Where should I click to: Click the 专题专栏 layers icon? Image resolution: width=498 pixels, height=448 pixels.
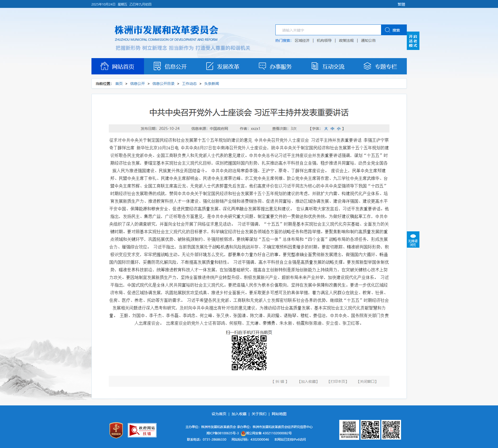pos(367,66)
